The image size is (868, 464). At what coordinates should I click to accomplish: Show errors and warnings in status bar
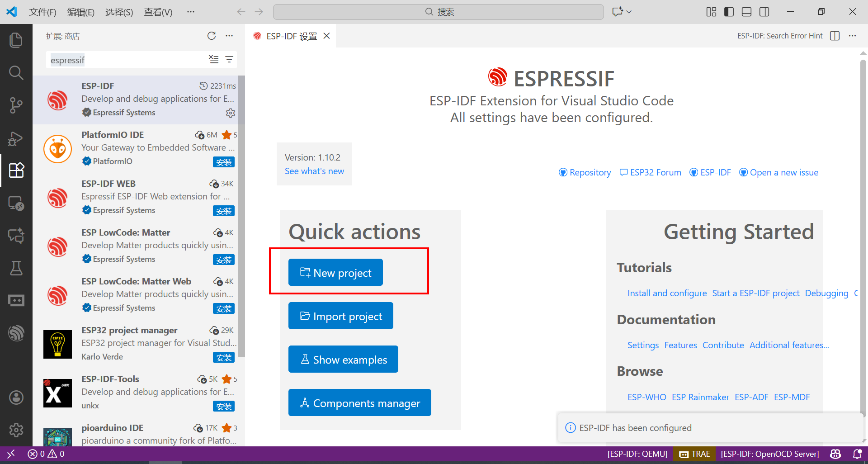(46, 454)
